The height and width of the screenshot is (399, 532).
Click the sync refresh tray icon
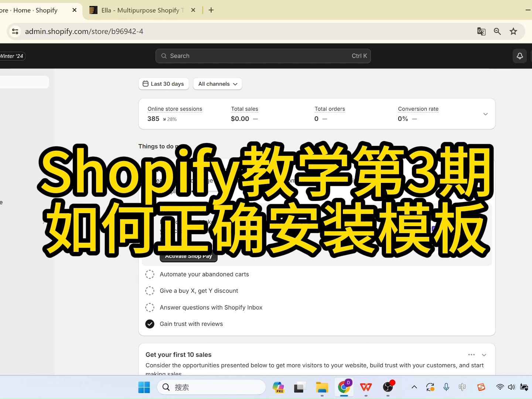[x=430, y=387]
